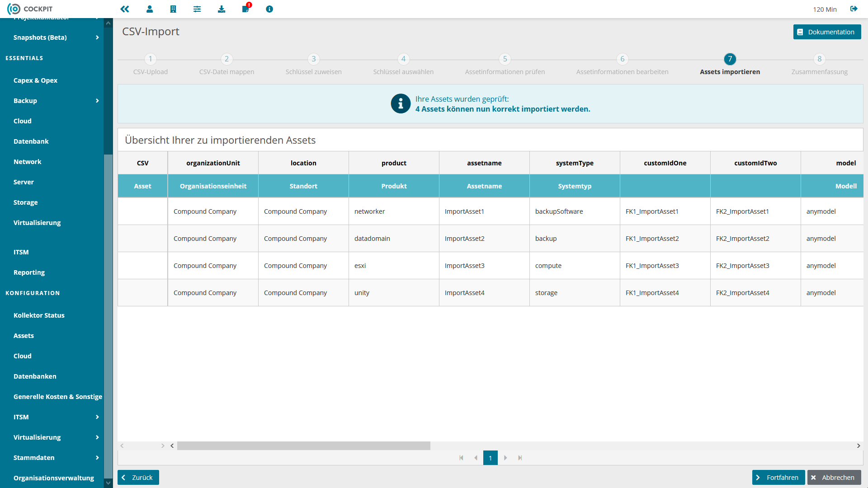Click horizontal table scrollbar thumb
This screenshot has width=868, height=488.
[303, 446]
